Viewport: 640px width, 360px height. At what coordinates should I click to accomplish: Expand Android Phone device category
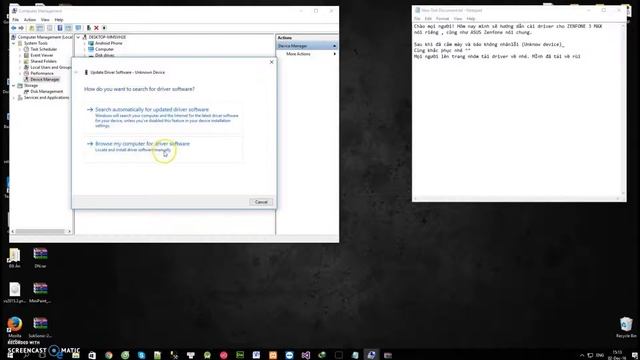(x=85, y=43)
